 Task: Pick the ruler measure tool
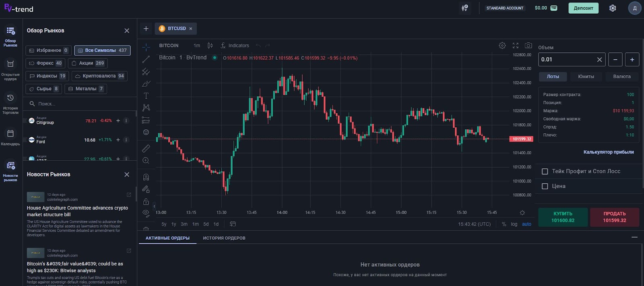click(x=146, y=148)
